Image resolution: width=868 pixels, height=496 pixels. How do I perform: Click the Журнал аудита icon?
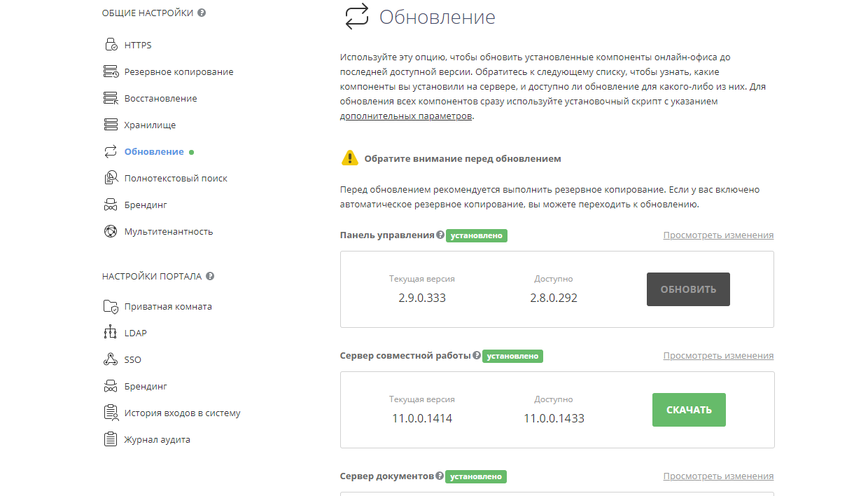[111, 439]
